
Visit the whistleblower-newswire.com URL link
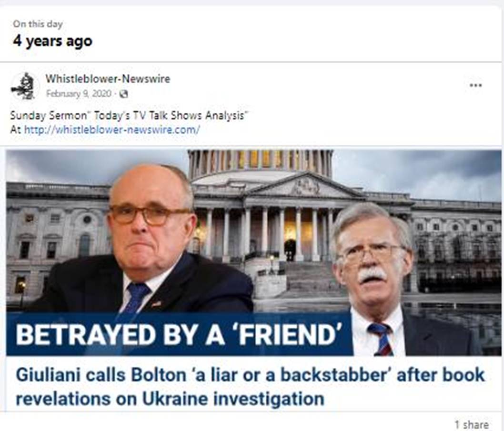pos(112,130)
